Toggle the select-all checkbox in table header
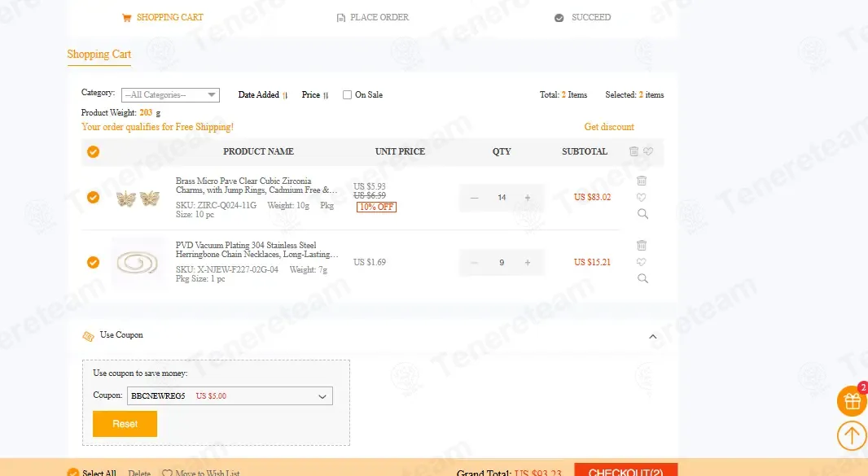868x476 pixels. (x=93, y=151)
